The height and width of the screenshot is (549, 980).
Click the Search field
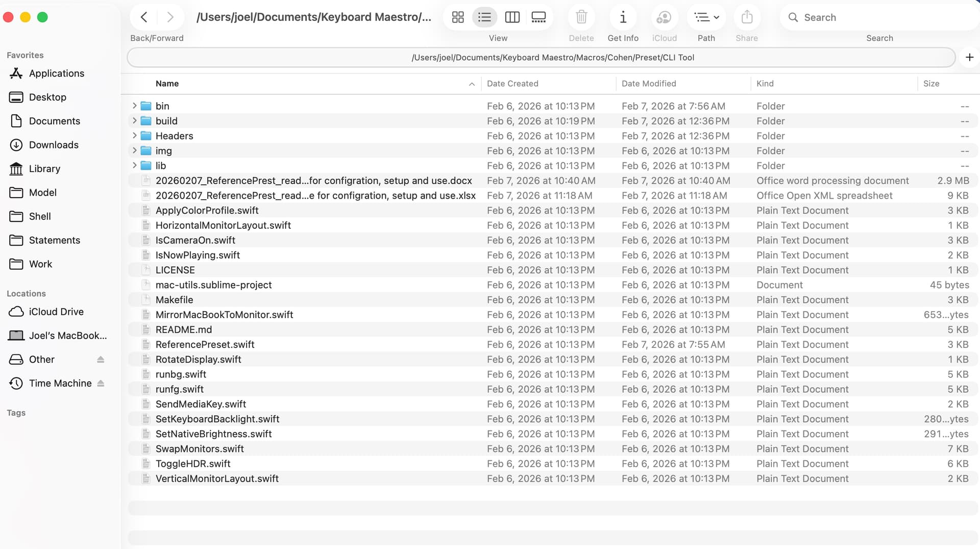tap(878, 17)
